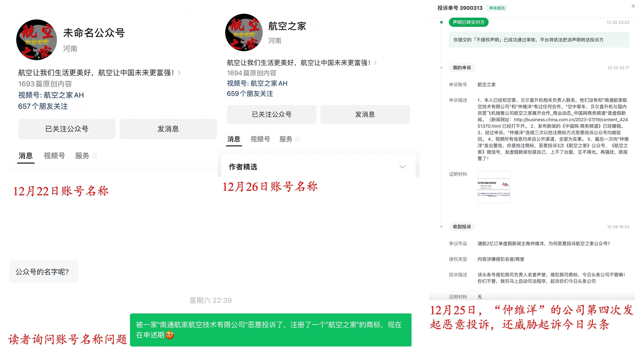Click 已关注公众号 button on 航空之家 profile
This screenshot has height=353, width=644.
(272, 114)
